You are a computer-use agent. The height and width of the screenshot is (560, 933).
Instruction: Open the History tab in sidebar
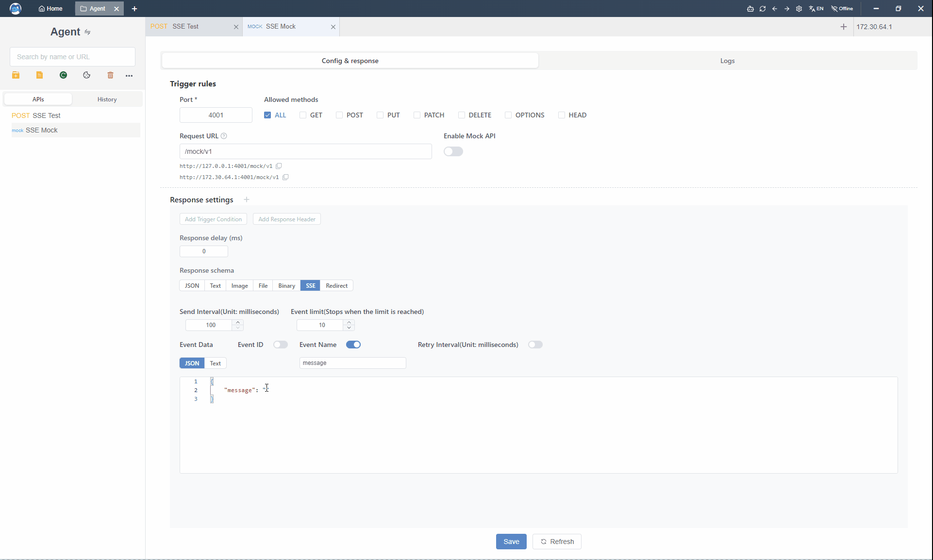click(x=107, y=99)
